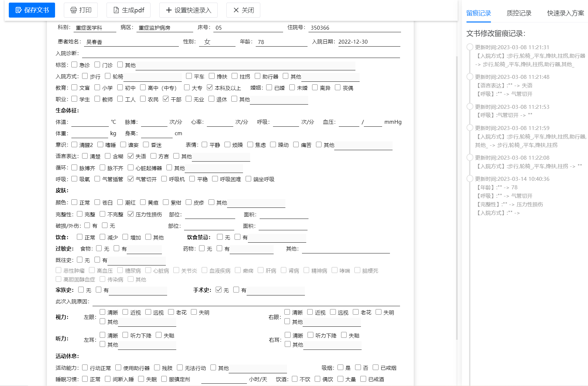Tick 步行 admission method checkbox
Viewport: 588px width, 386px height.
click(85, 76)
